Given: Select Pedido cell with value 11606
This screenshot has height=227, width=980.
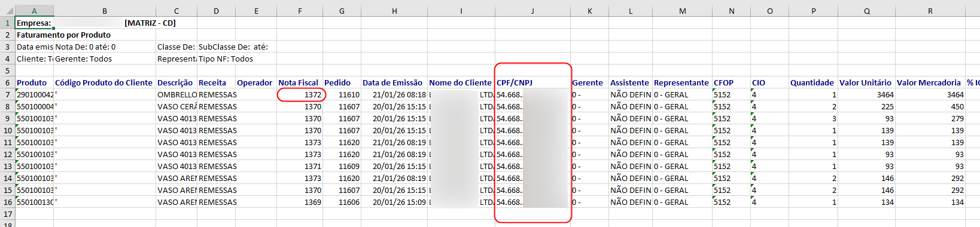Looking at the screenshot, I should click(342, 202).
